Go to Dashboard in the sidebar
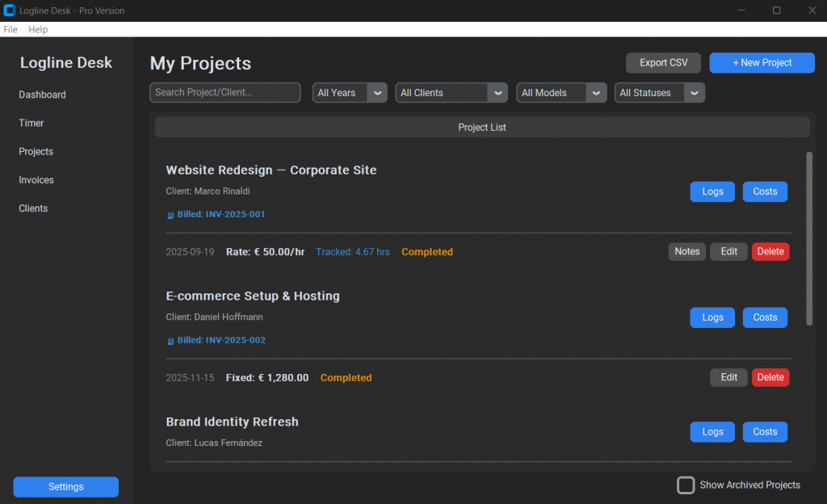This screenshot has width=827, height=504. coord(43,94)
